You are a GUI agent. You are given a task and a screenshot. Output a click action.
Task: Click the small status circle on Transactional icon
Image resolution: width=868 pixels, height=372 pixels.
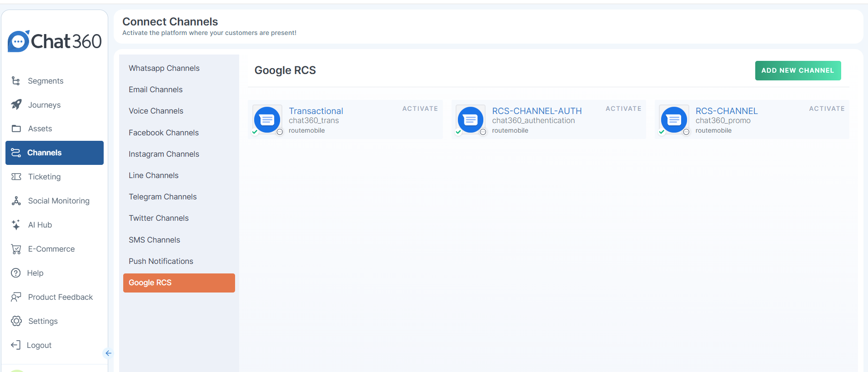click(280, 132)
